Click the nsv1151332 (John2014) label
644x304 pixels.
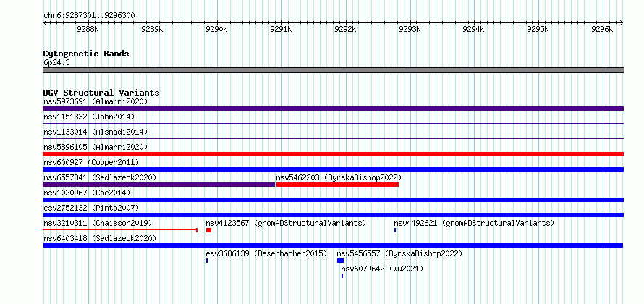(89, 117)
